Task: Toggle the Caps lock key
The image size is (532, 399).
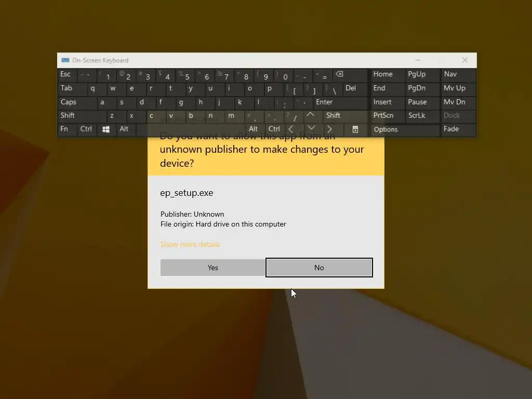Action: point(77,102)
